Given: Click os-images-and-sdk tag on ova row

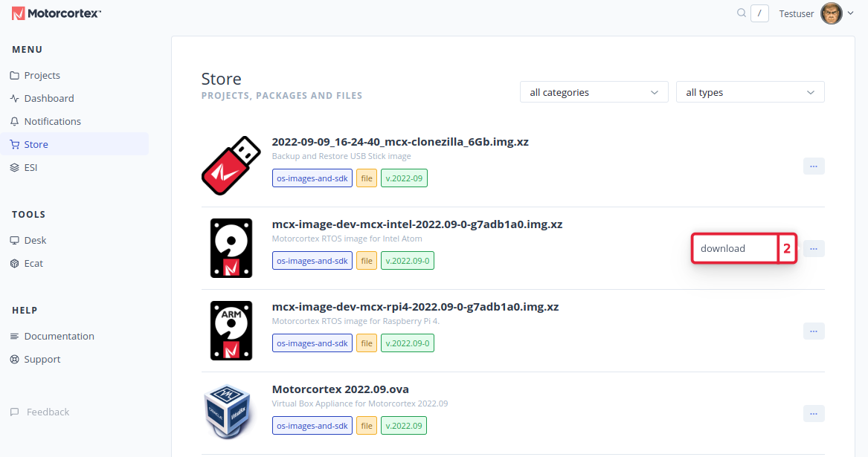Looking at the screenshot, I should 312,426.
